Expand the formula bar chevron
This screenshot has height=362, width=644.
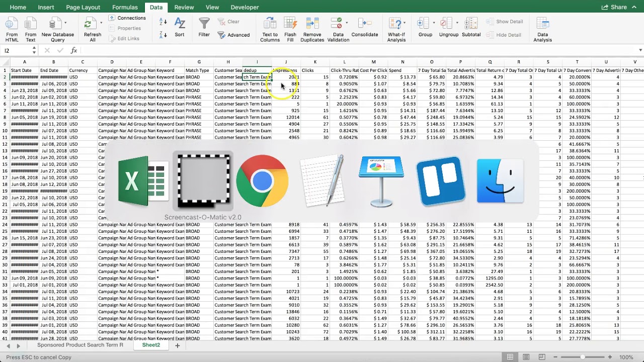point(640,50)
